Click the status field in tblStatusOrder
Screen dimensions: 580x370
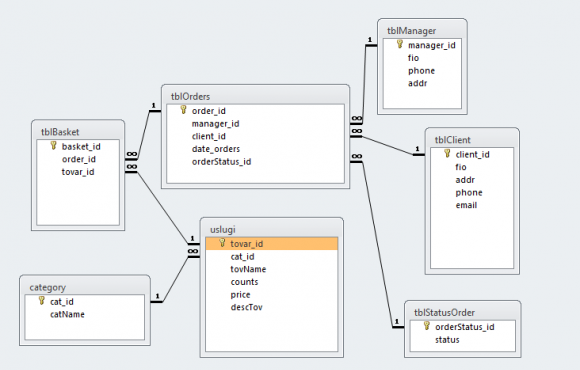tap(447, 340)
